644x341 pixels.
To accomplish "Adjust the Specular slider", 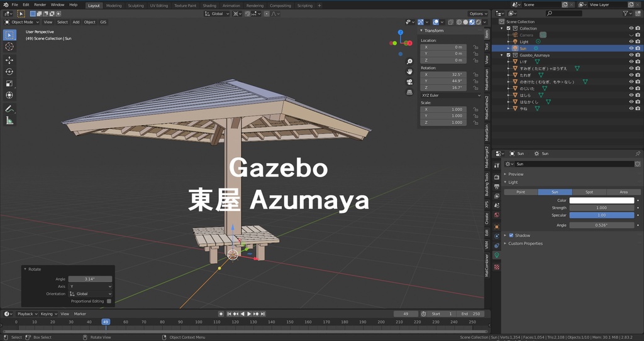I will pos(602,215).
